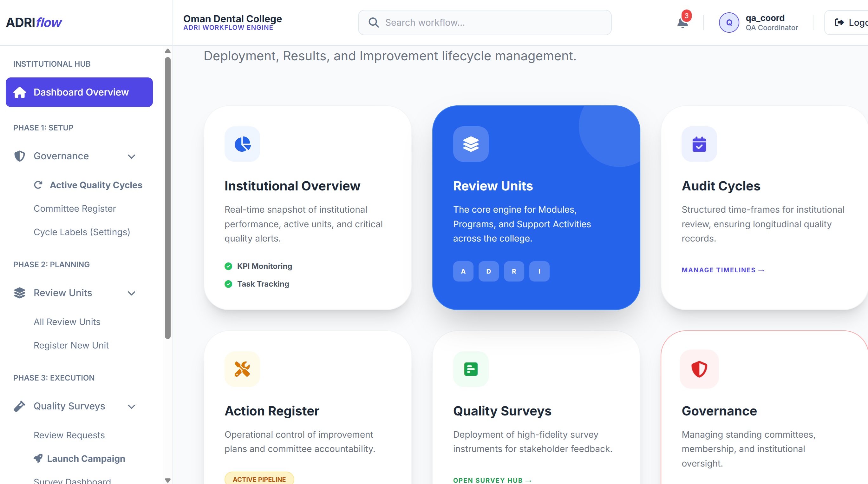Click the D badge on Review Units card
This screenshot has width=868, height=484.
coord(489,271)
